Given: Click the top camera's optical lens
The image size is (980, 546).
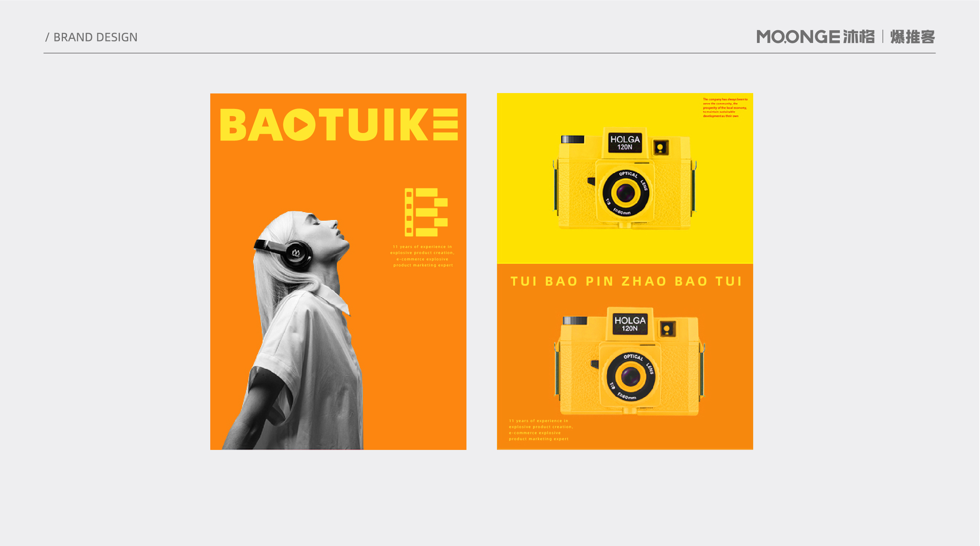Looking at the screenshot, I should 625,193.
